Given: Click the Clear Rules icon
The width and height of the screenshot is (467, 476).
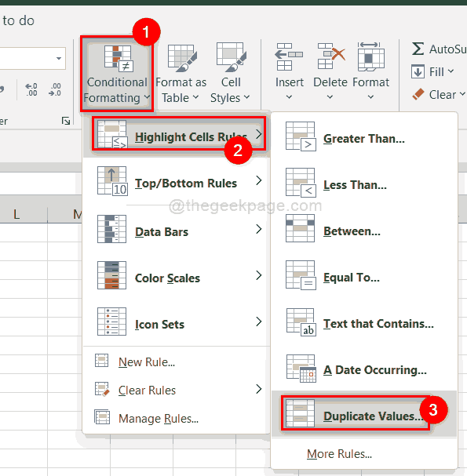Looking at the screenshot, I should 102,389.
